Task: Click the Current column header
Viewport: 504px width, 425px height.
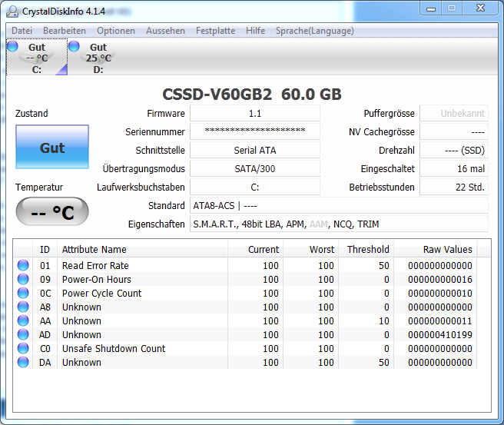Action: pyautogui.click(x=256, y=250)
